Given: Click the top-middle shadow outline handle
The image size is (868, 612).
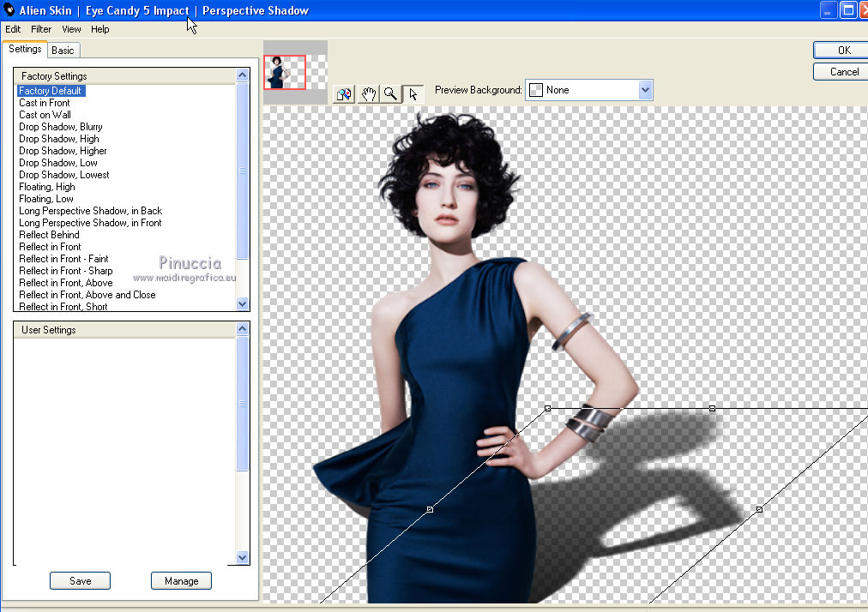Looking at the screenshot, I should [x=713, y=408].
